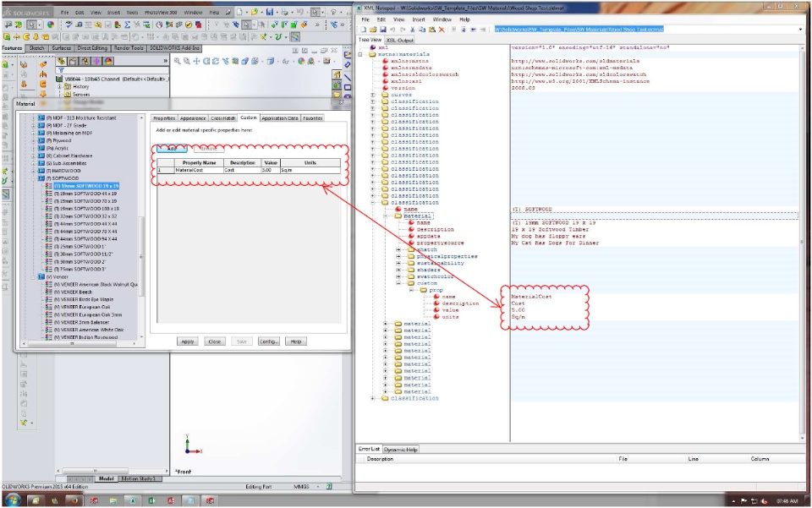The width and height of the screenshot is (812, 508).
Task: Click the Paste icon in XML Notepad toolbar
Action: tap(432, 30)
